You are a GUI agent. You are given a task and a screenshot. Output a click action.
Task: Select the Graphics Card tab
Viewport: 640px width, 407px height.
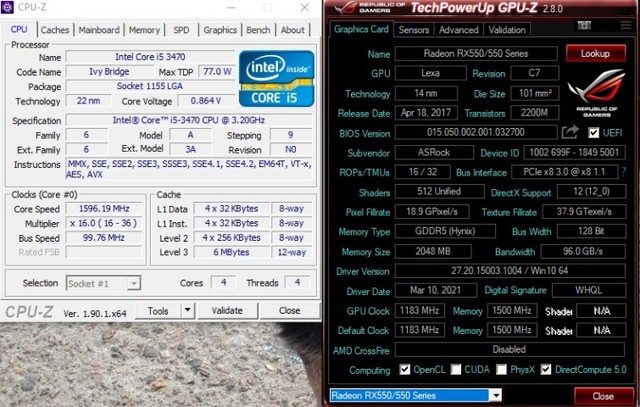[361, 29]
